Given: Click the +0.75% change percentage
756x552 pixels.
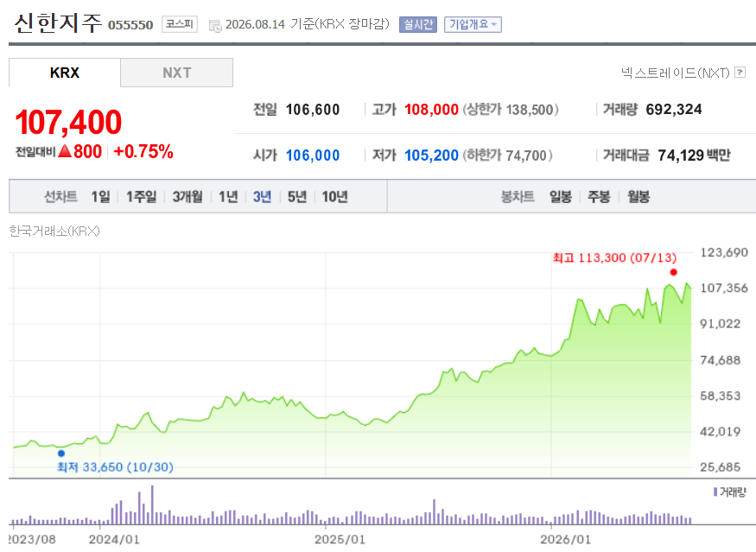Looking at the screenshot, I should coord(143,152).
